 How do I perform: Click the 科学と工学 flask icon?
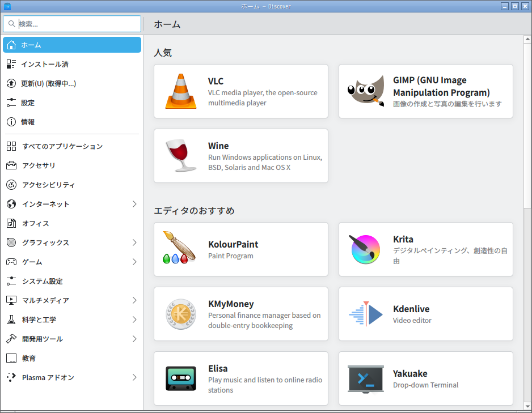tap(11, 320)
